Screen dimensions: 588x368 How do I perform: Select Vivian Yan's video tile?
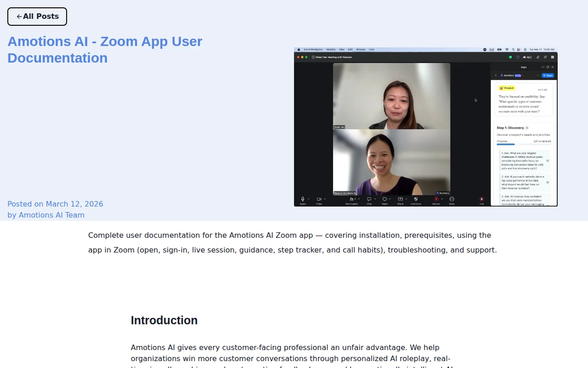point(391,96)
